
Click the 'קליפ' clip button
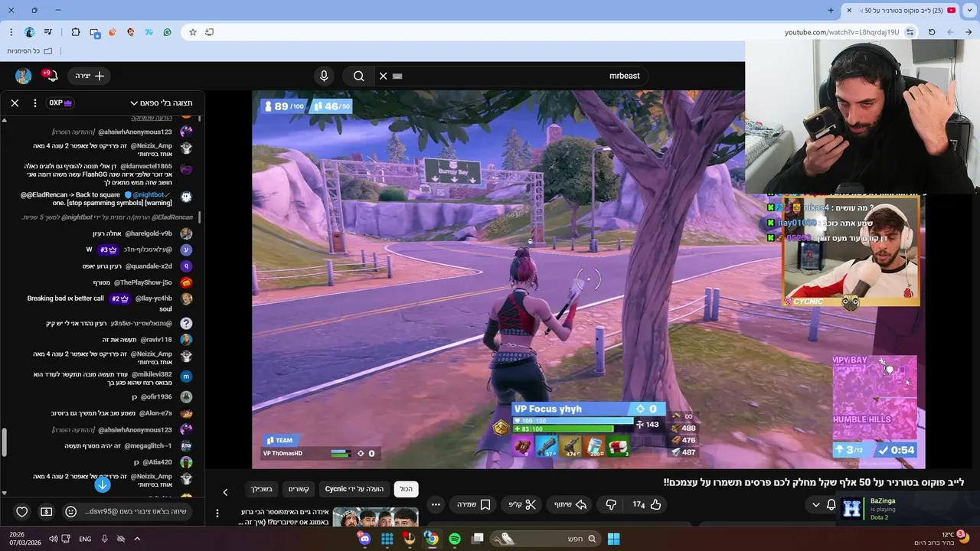(x=523, y=504)
